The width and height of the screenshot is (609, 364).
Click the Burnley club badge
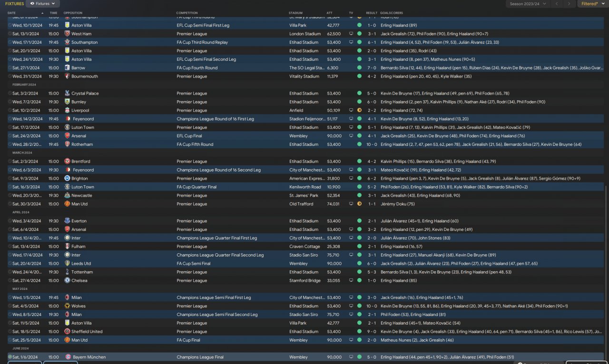point(67,102)
